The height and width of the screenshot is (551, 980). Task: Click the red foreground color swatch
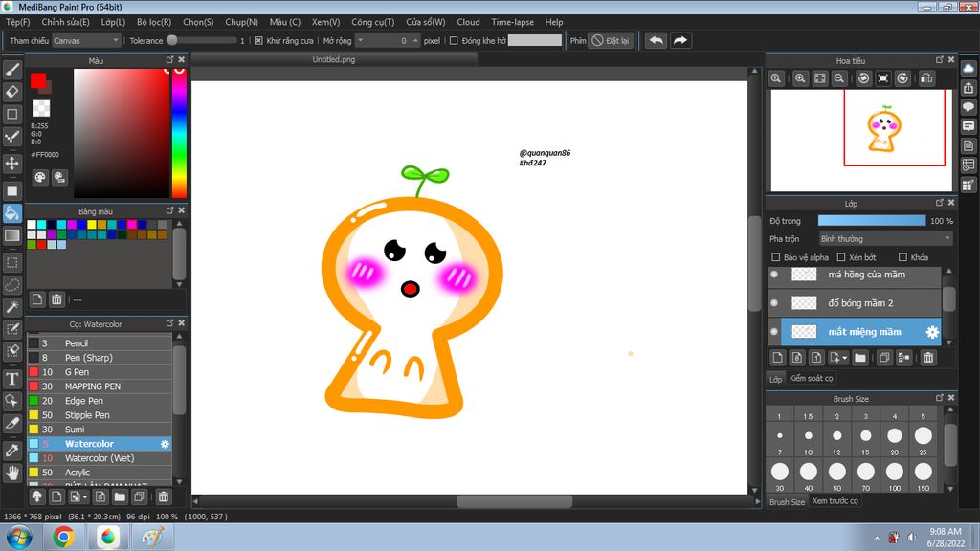38,80
